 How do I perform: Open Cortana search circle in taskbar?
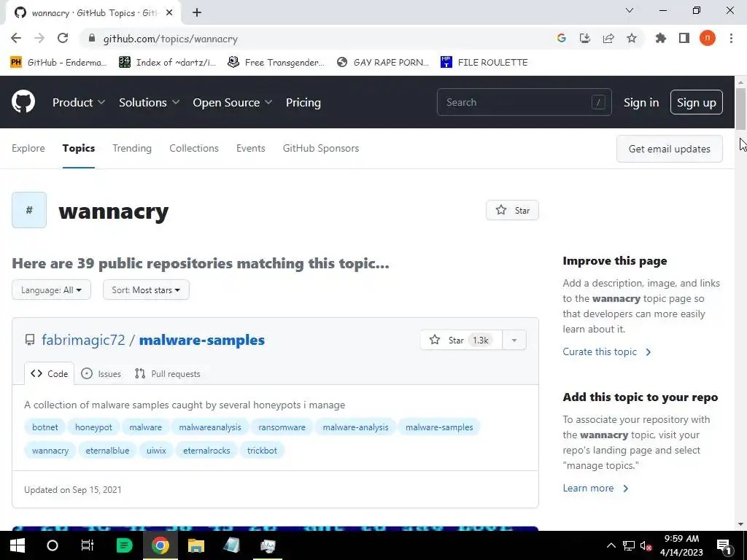pyautogui.click(x=53, y=545)
